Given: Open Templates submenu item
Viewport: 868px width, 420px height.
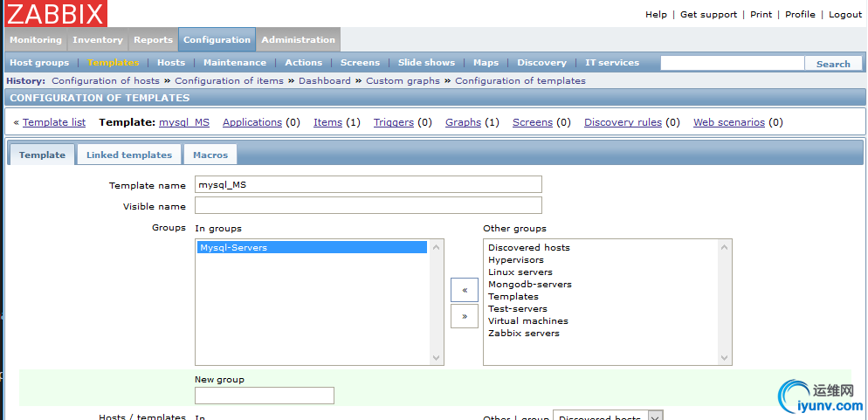Looking at the screenshot, I should pyautogui.click(x=114, y=63).
